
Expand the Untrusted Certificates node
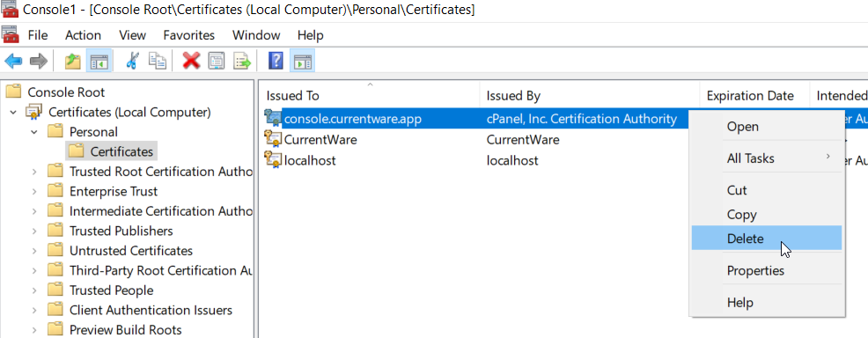pos(33,251)
